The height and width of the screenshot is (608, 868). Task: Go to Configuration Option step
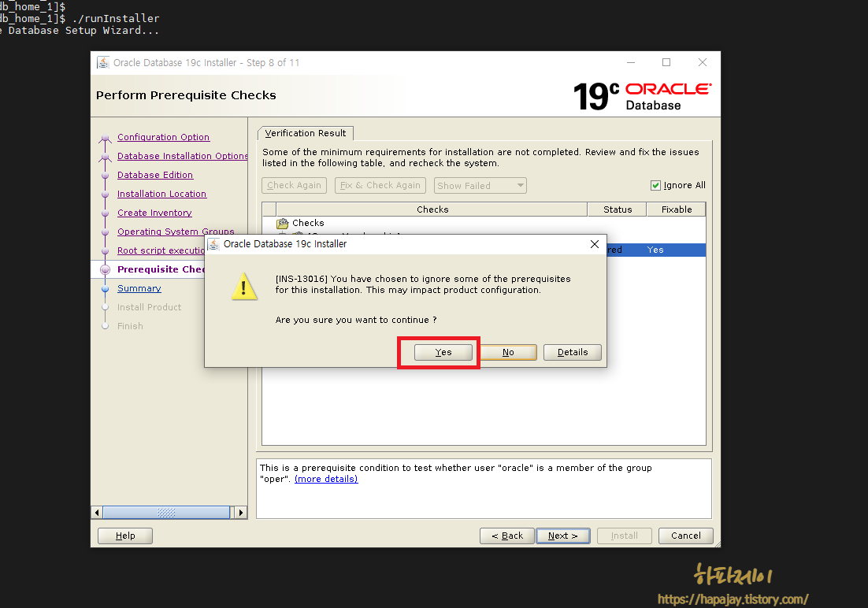163,137
